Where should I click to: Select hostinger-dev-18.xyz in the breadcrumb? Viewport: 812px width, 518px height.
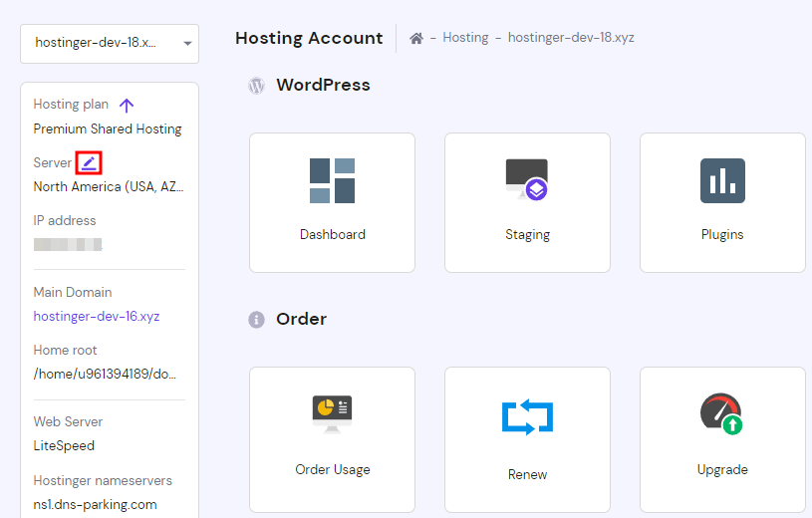(x=571, y=38)
